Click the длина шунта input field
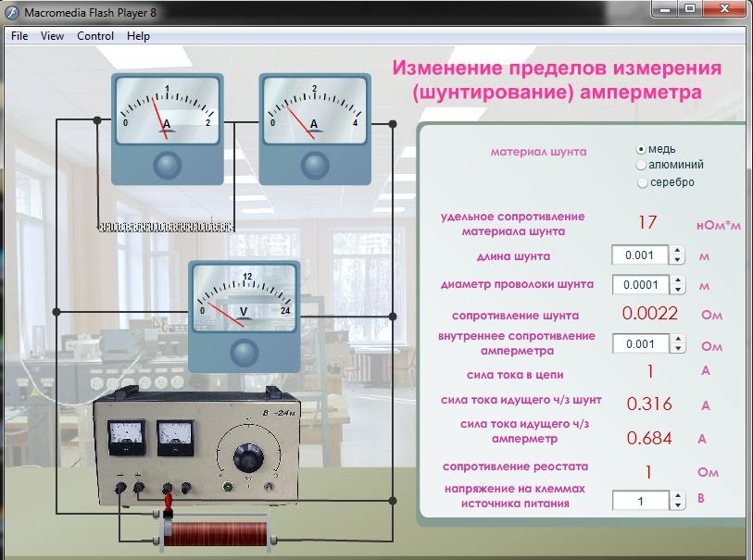This screenshot has width=753, height=560. 640,255
